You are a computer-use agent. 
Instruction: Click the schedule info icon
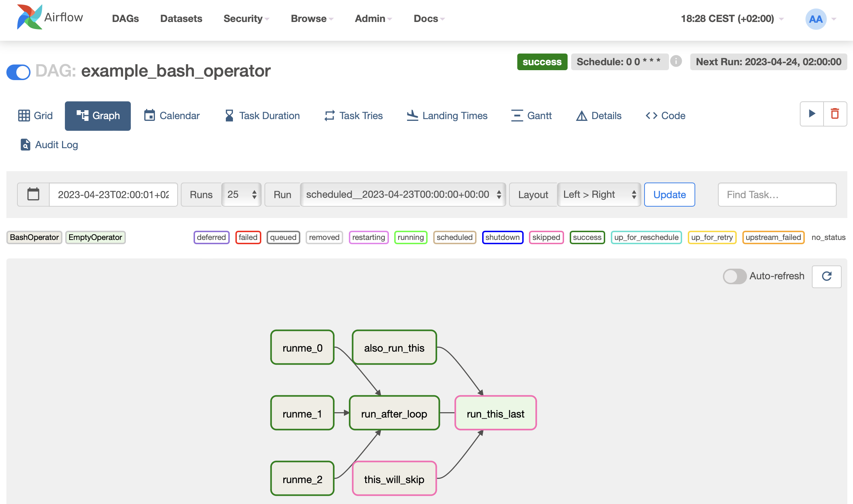(x=676, y=61)
